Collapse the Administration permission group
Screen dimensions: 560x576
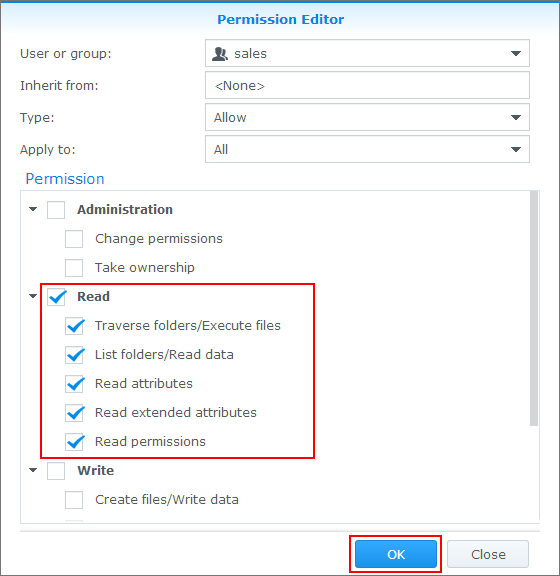point(33,209)
